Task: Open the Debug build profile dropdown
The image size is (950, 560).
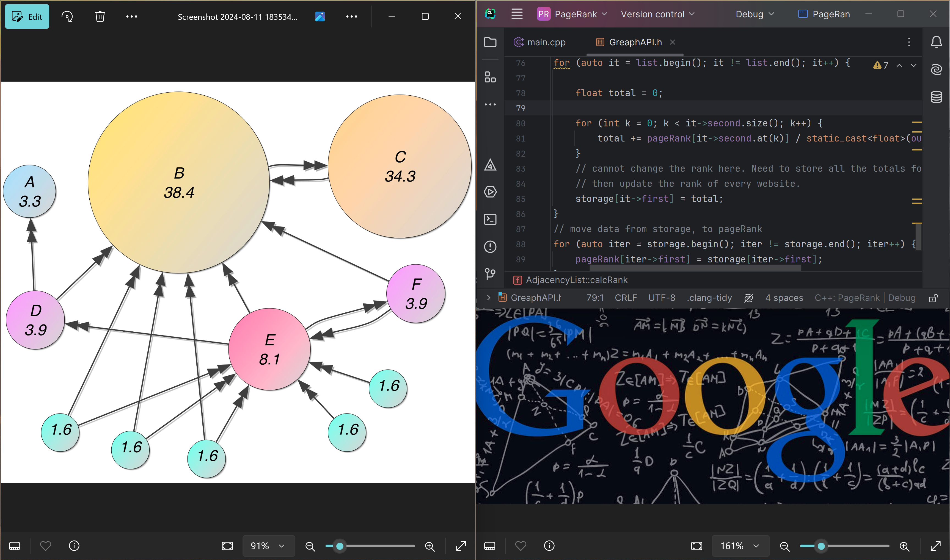Action: click(755, 14)
